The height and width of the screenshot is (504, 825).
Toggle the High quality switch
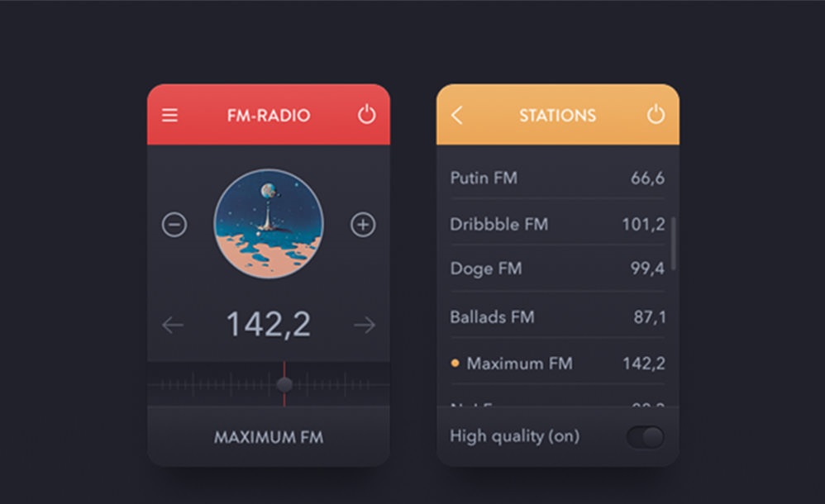coord(645,437)
